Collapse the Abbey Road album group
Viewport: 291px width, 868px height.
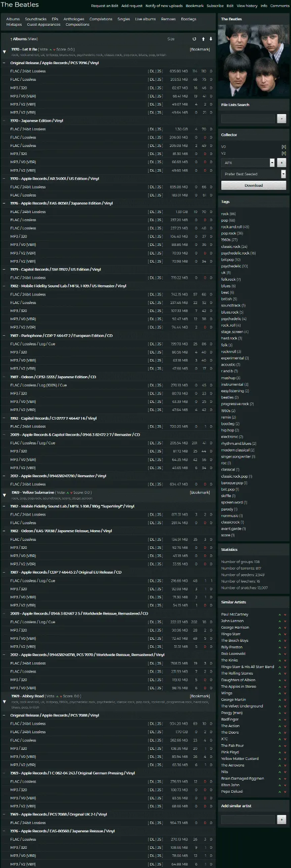5,701
